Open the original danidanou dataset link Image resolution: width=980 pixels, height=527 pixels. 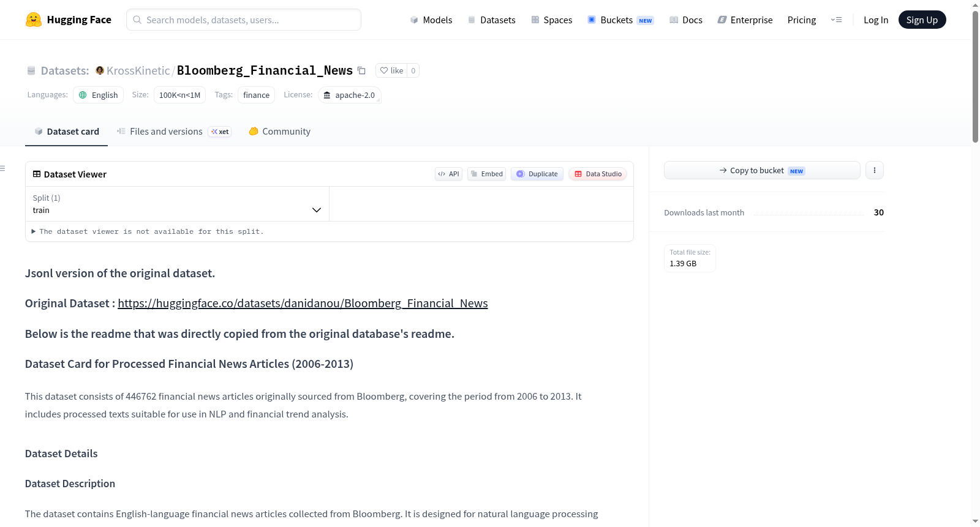303,304
